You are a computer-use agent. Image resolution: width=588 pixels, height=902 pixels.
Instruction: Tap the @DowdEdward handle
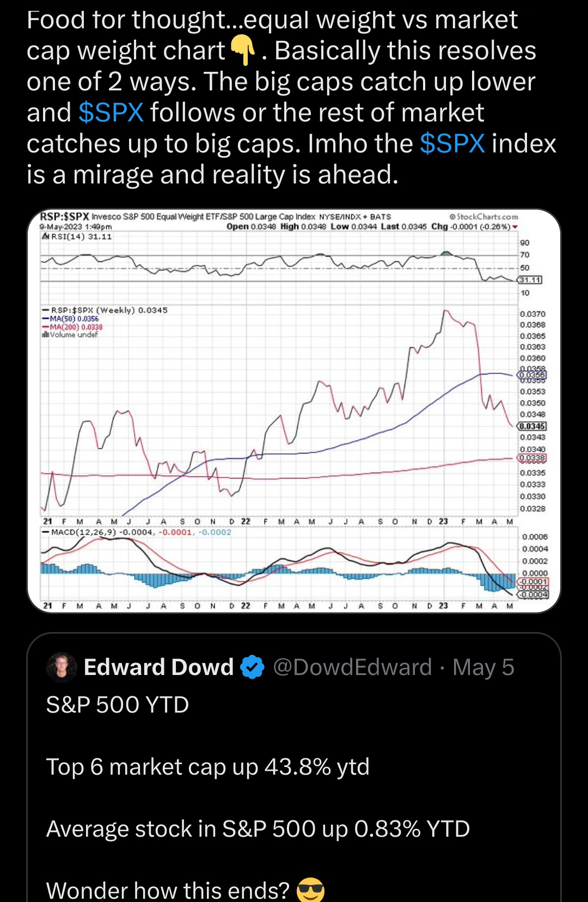(352, 667)
